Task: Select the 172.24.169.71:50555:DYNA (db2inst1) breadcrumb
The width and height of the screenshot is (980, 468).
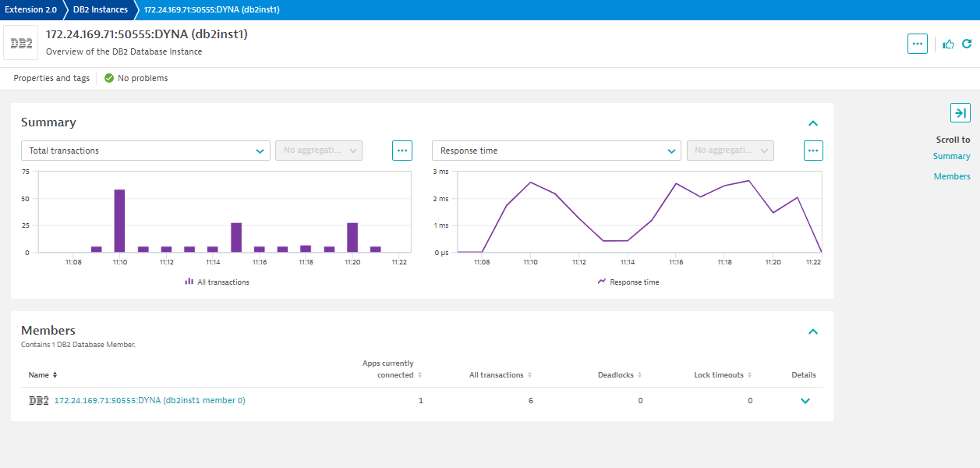Action: pyautogui.click(x=211, y=9)
